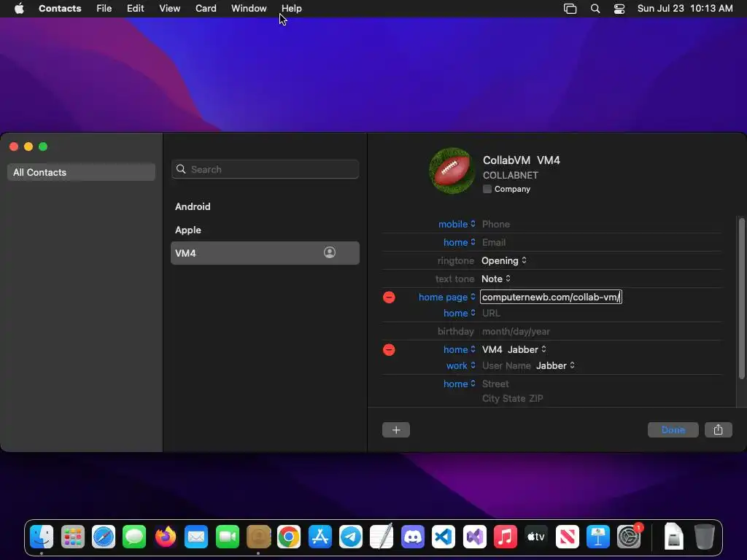The width and height of the screenshot is (747, 560).
Task: Open Telegram from the dock
Action: 351,537
